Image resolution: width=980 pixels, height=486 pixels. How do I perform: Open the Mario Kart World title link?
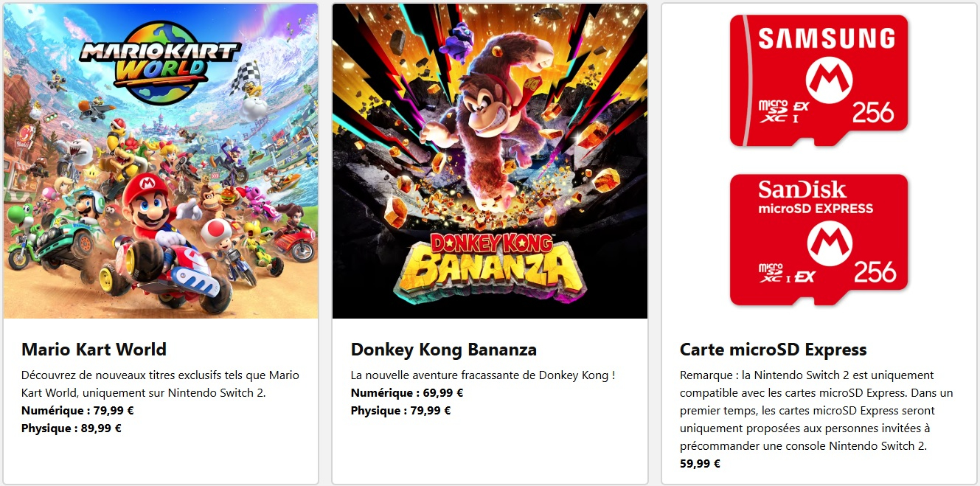pyautogui.click(x=94, y=350)
